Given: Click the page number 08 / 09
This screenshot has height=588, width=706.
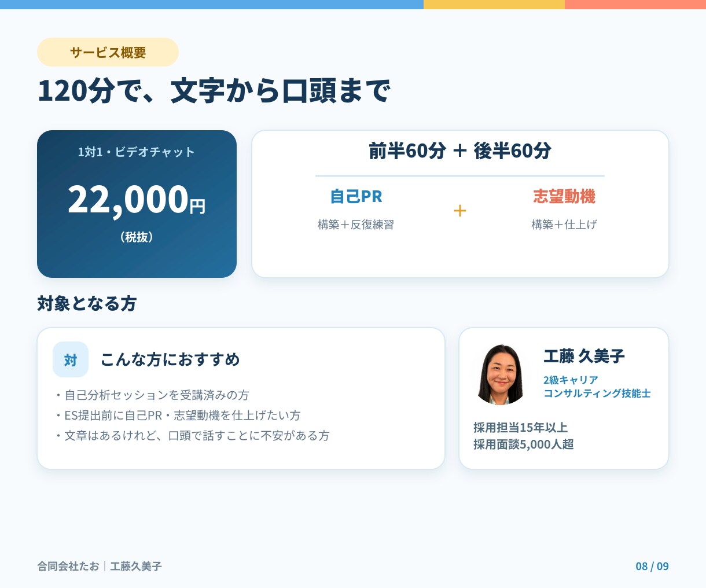Looking at the screenshot, I should pos(652,566).
